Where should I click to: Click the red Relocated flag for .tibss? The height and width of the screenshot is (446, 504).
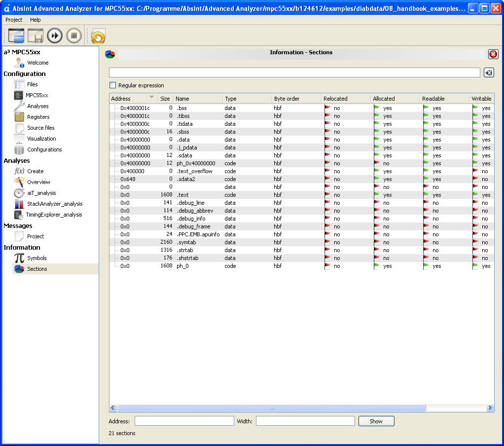[327, 116]
